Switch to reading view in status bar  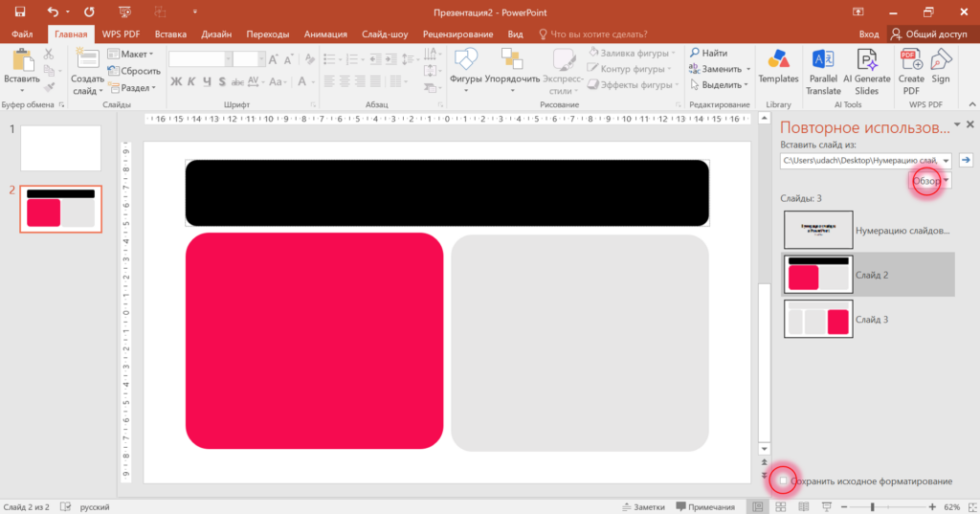click(x=804, y=507)
